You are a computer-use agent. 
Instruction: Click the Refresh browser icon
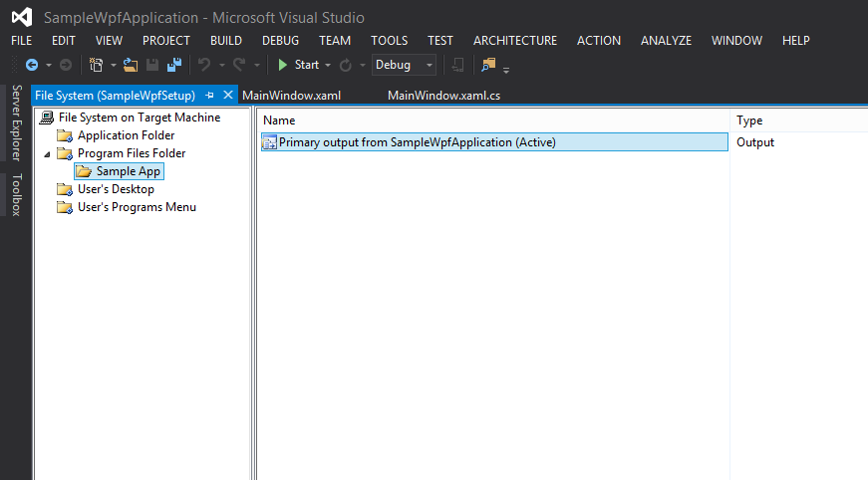346,66
